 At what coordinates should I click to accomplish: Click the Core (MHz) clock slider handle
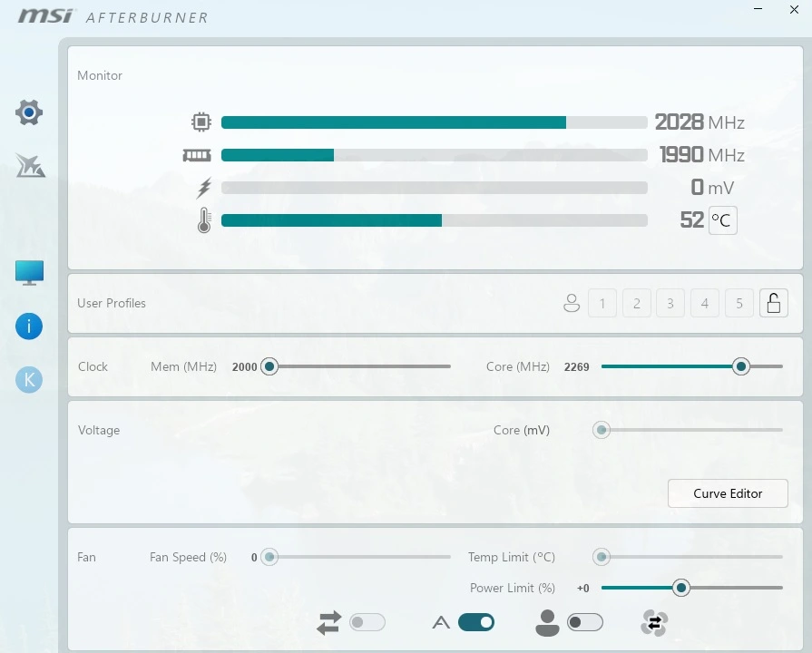pos(741,366)
